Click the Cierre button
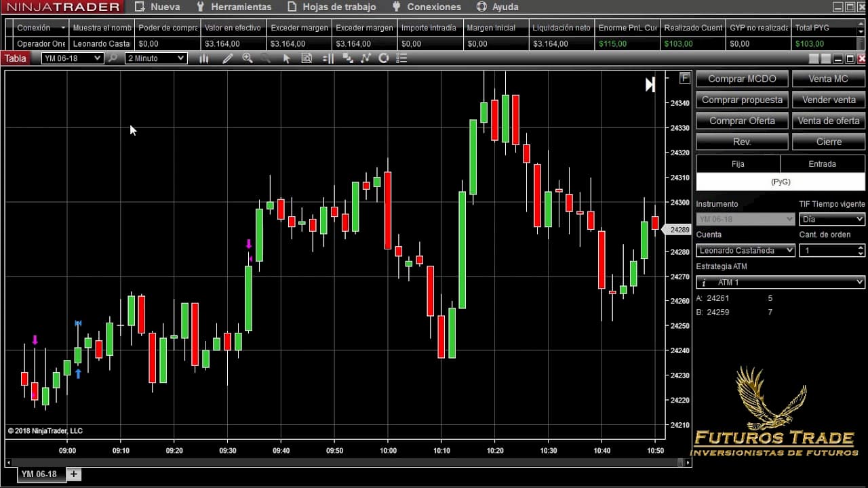The height and width of the screenshot is (488, 868). coord(829,142)
